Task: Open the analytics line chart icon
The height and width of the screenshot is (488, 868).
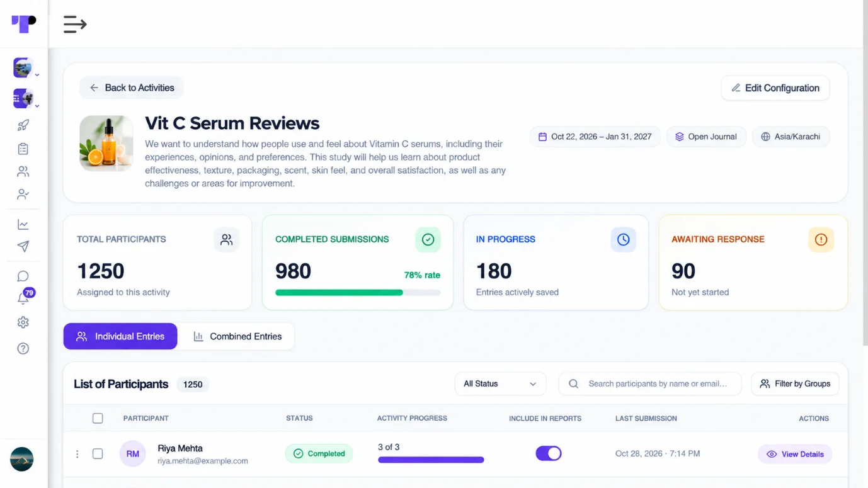Action: [x=23, y=224]
